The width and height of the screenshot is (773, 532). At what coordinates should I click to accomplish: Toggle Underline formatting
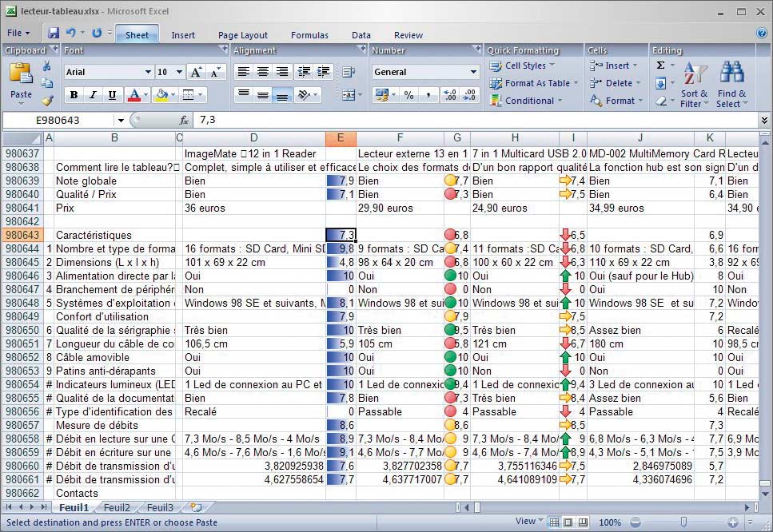click(x=112, y=95)
